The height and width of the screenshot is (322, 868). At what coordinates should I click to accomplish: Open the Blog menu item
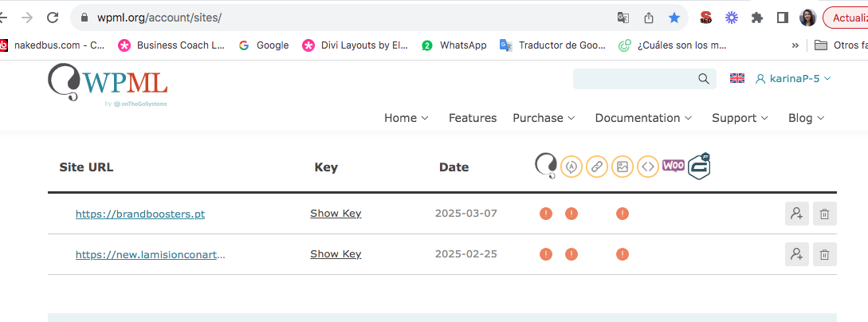(x=806, y=118)
